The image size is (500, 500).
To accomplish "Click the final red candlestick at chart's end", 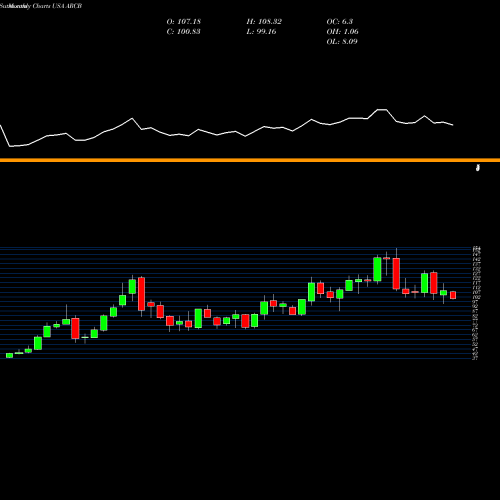I will 453,295.
